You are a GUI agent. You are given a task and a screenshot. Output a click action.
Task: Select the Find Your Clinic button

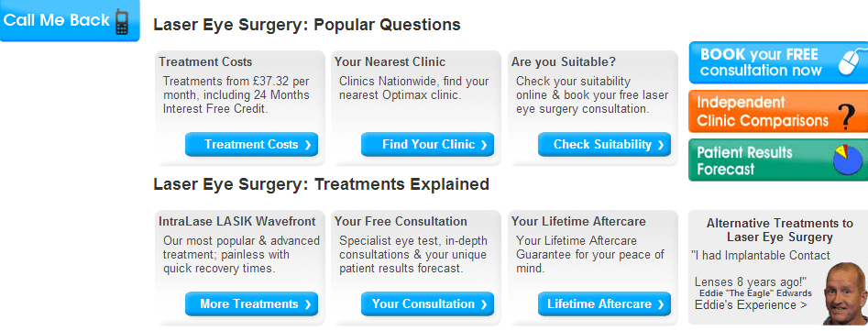pos(427,145)
